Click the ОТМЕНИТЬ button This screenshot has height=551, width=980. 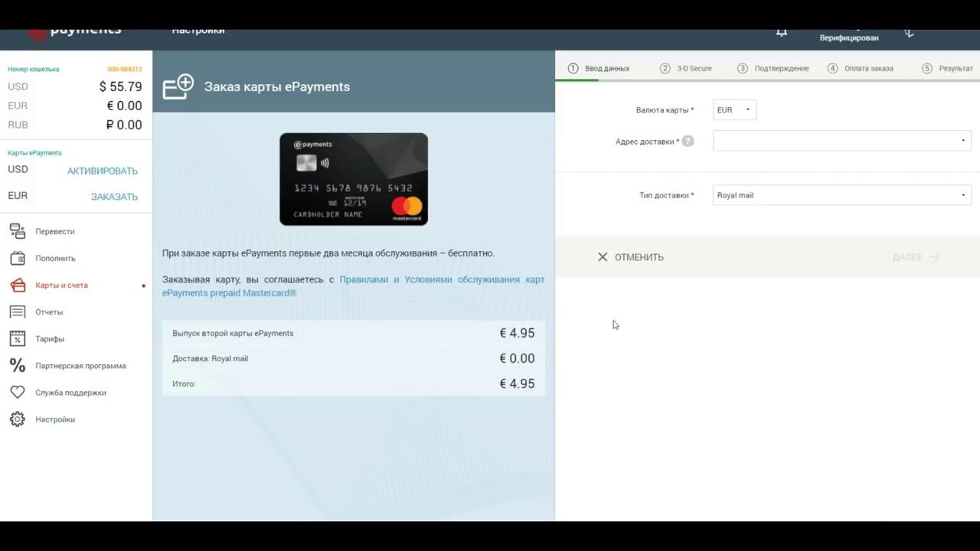[630, 257]
